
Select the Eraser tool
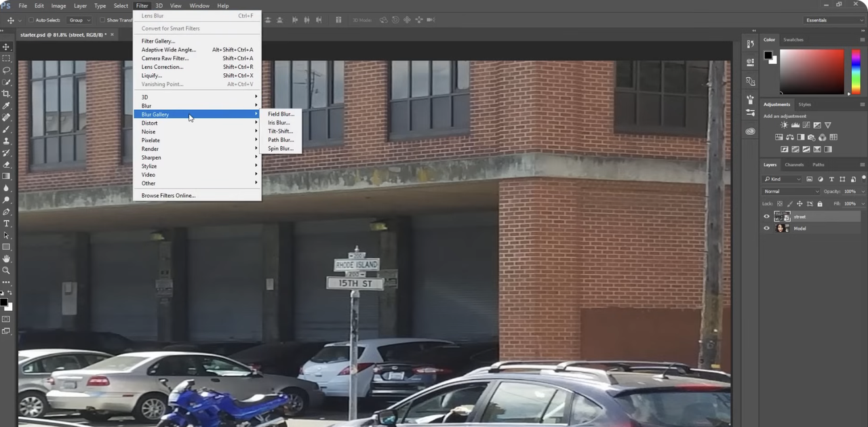coord(6,165)
